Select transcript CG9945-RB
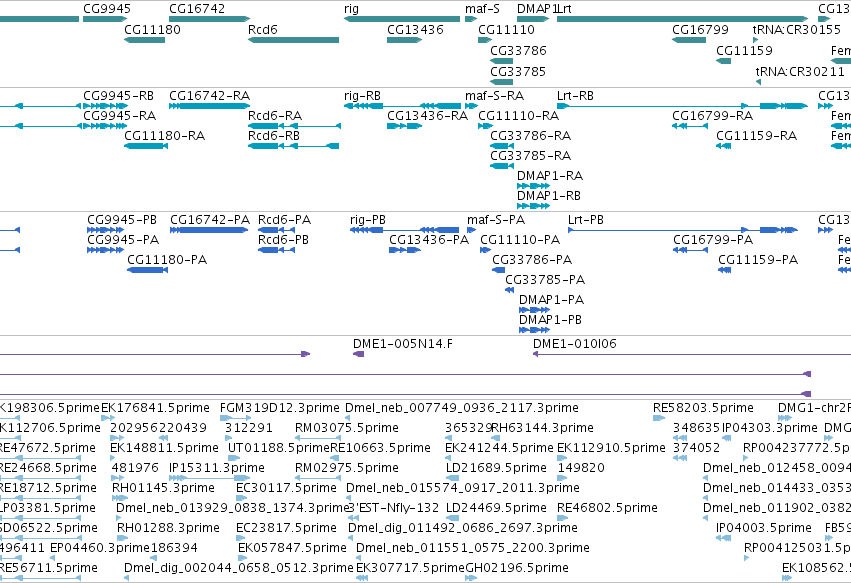This screenshot has width=851, height=583. (x=118, y=96)
